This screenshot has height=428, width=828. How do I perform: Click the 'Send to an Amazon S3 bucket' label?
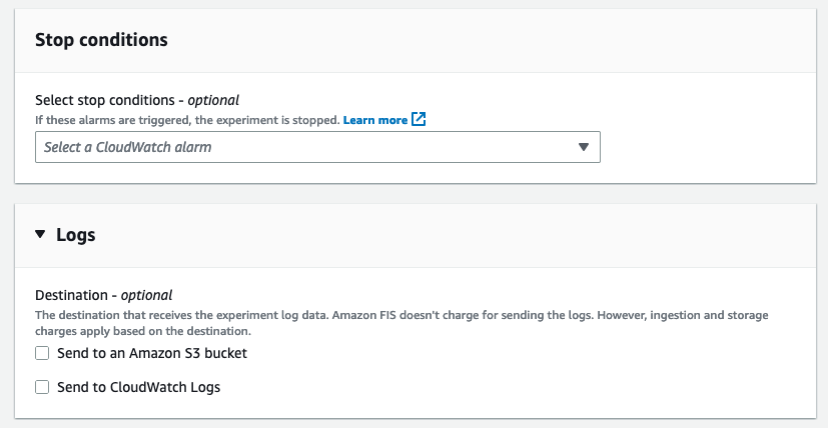152,353
